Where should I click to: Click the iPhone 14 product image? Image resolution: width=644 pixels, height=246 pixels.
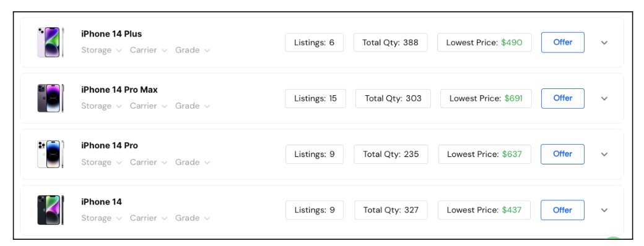pos(51,210)
